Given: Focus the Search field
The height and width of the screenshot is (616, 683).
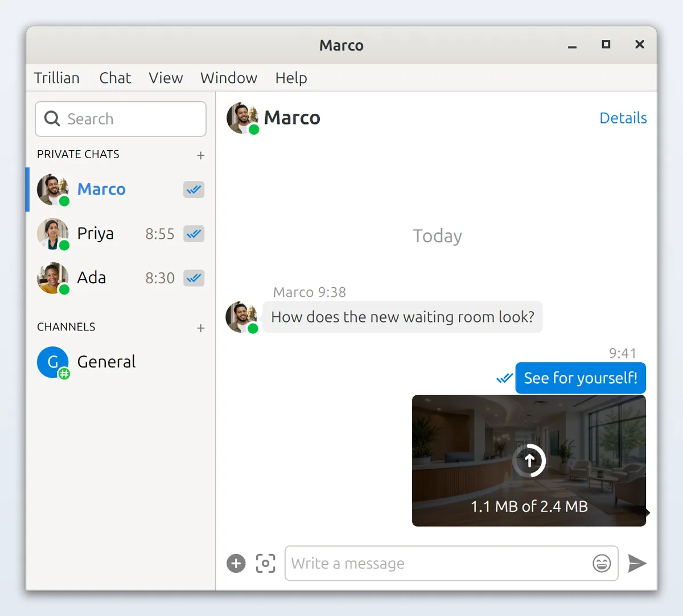Looking at the screenshot, I should point(121,119).
